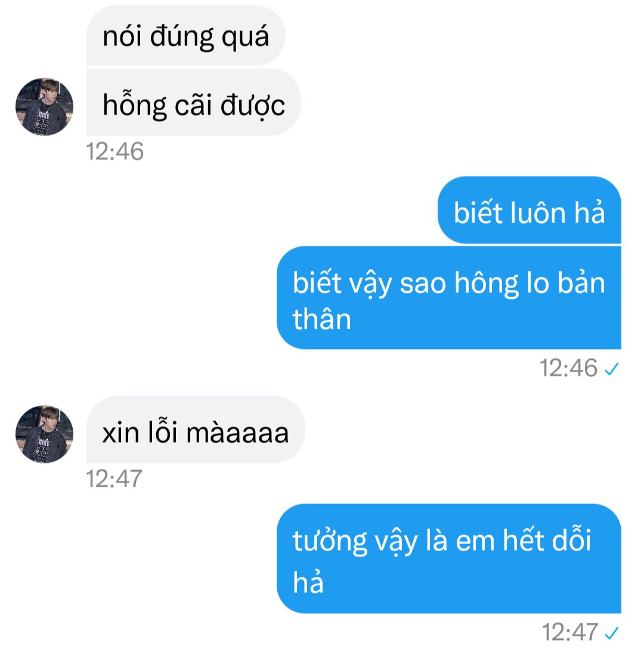This screenshot has width=644, height=649.
Task: Tap the avatar beside 'hỗng cãi được'
Action: pos(44,107)
